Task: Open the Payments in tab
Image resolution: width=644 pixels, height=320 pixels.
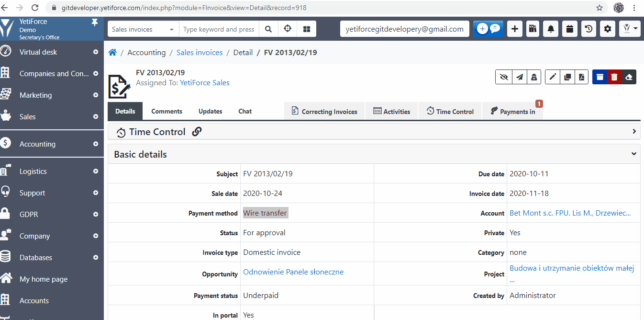Action: [x=512, y=111]
